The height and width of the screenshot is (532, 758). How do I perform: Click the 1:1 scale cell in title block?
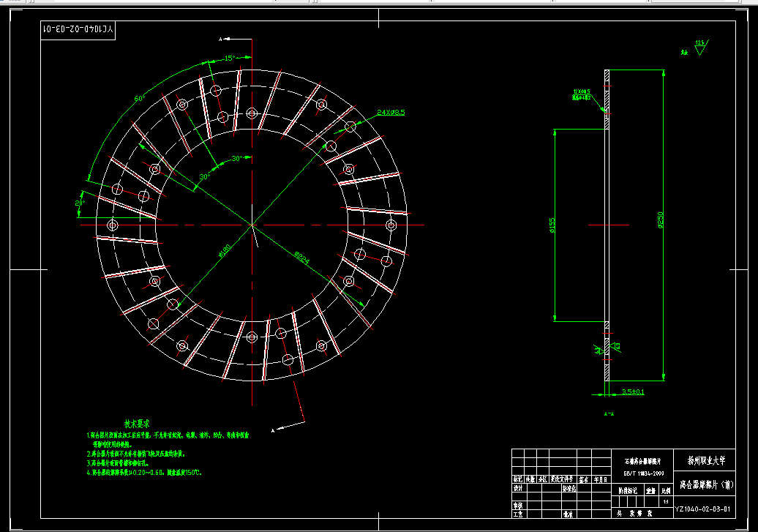[x=666, y=501]
